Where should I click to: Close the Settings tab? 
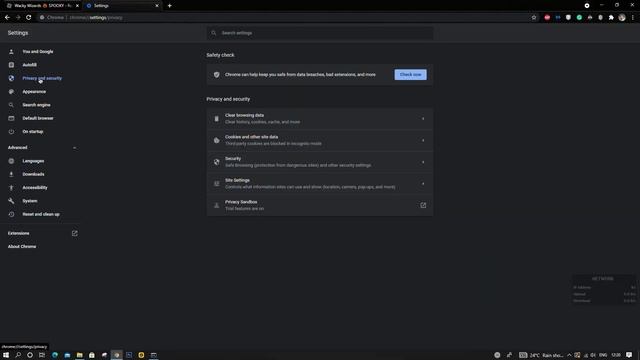pos(157,6)
